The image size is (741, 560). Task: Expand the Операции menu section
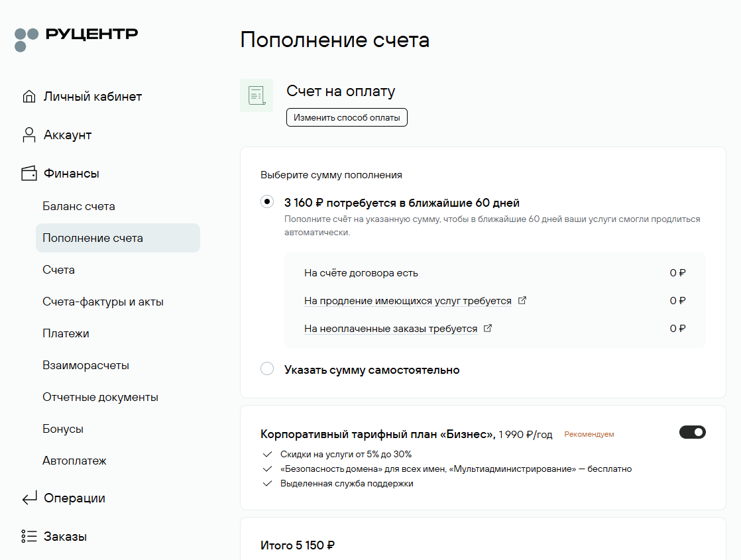74,498
